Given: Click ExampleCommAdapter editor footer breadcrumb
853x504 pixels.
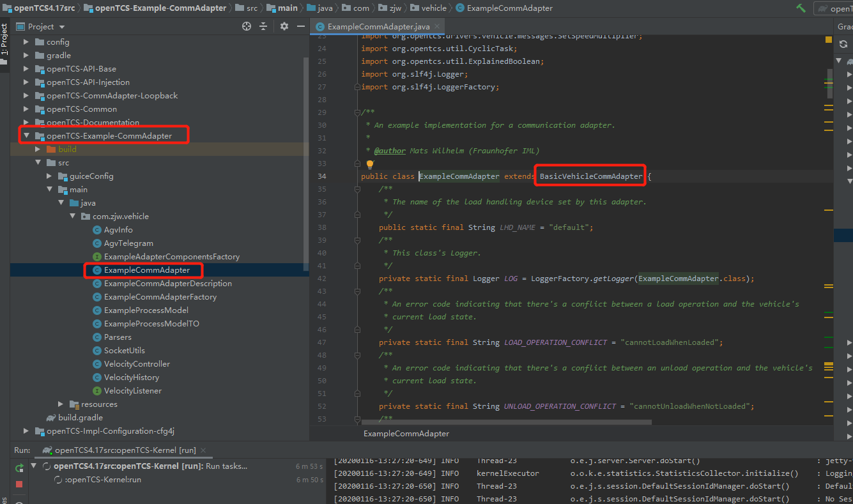Looking at the screenshot, I should click(406, 433).
